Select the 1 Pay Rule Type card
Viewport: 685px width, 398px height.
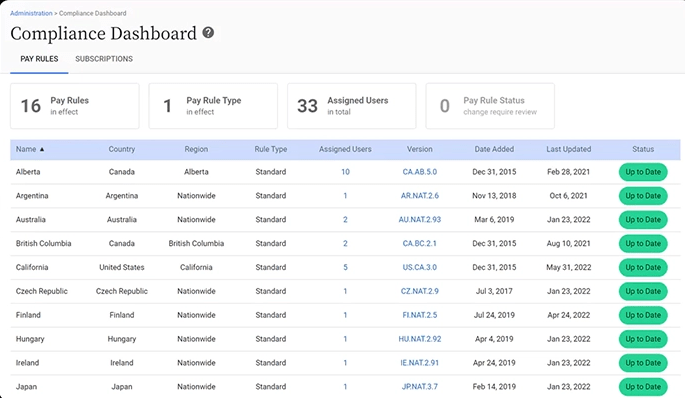[x=213, y=106]
